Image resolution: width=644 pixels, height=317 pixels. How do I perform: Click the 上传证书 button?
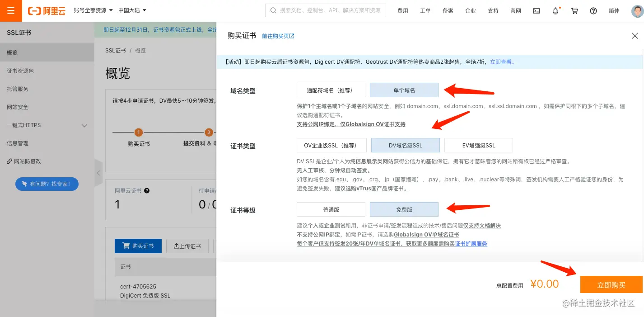coord(187,246)
